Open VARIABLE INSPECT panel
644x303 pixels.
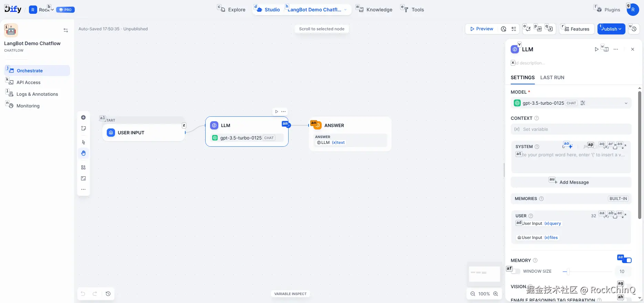pyautogui.click(x=290, y=294)
